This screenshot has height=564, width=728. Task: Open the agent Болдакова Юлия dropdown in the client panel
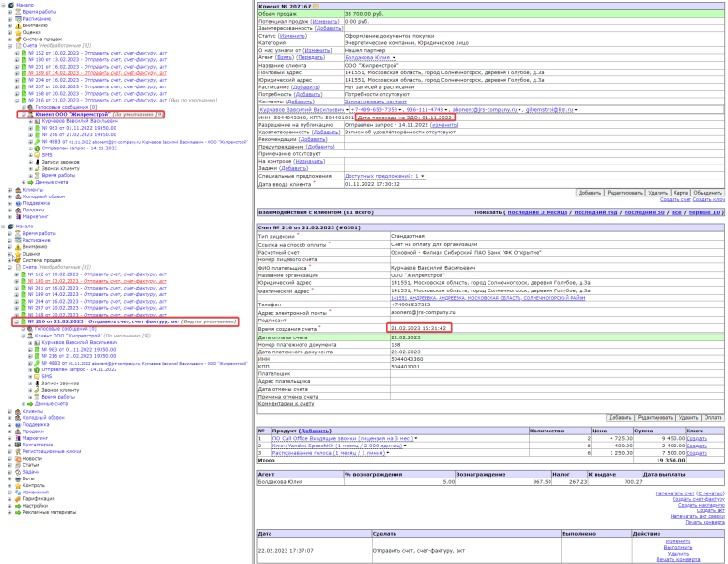click(x=394, y=58)
